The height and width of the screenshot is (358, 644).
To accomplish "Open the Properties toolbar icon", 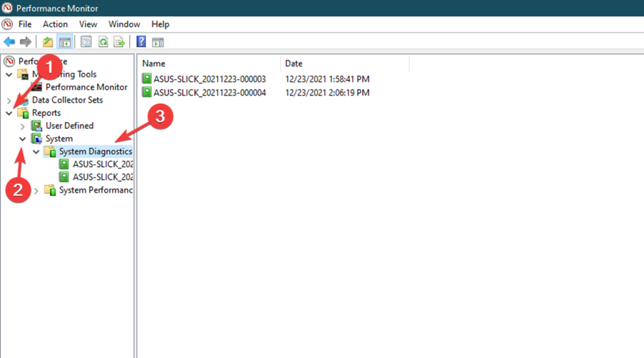I will tap(86, 42).
